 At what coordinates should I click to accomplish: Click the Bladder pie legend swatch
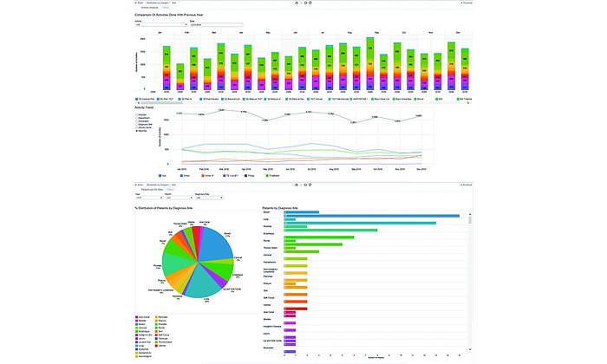tap(137, 321)
